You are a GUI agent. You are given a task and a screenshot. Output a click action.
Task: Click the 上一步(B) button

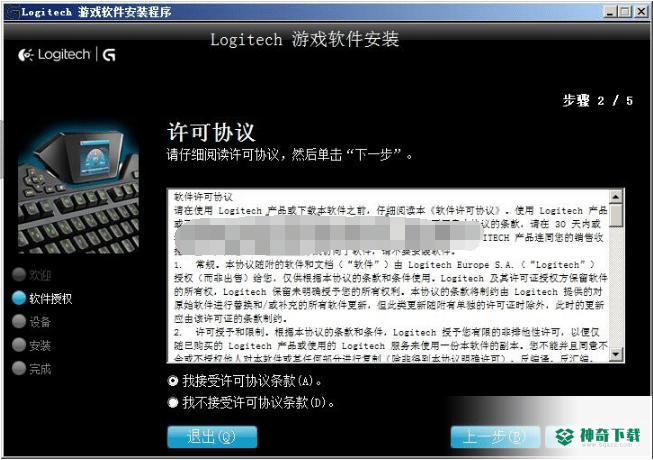pos(494,437)
